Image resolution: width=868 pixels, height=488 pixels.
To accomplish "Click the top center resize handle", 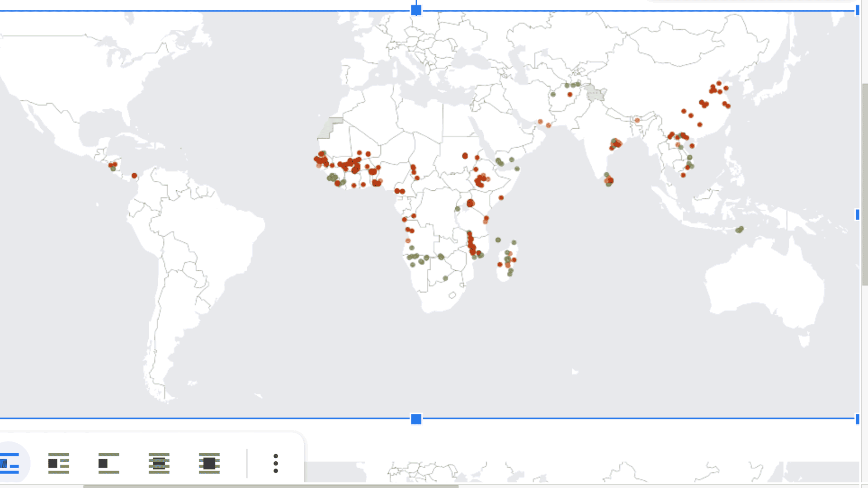I will (x=416, y=10).
